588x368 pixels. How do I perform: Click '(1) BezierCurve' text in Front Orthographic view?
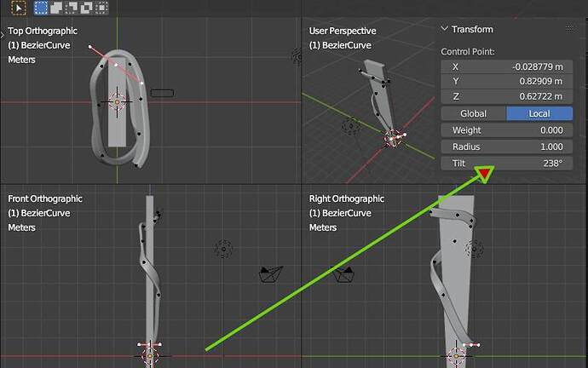tap(39, 213)
